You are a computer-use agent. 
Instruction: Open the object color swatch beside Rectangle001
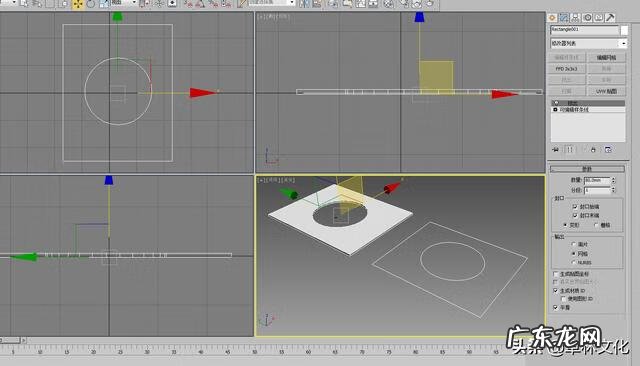(x=624, y=30)
